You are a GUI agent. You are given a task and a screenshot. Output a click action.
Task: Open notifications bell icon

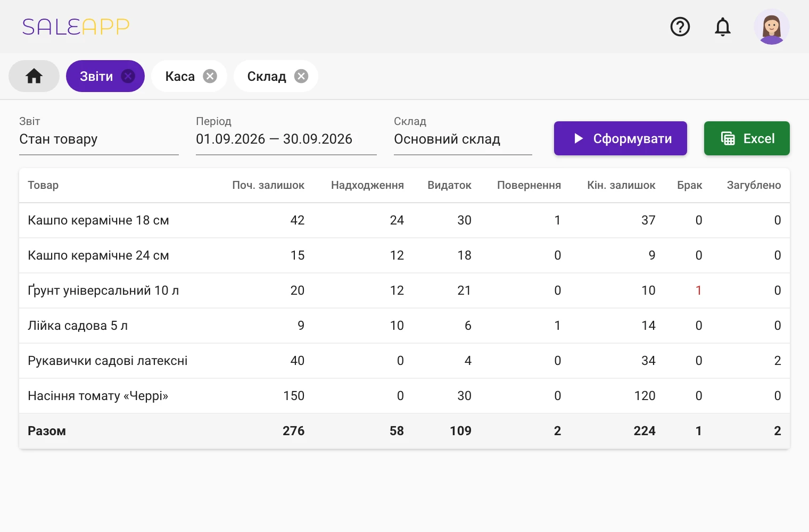722,27
